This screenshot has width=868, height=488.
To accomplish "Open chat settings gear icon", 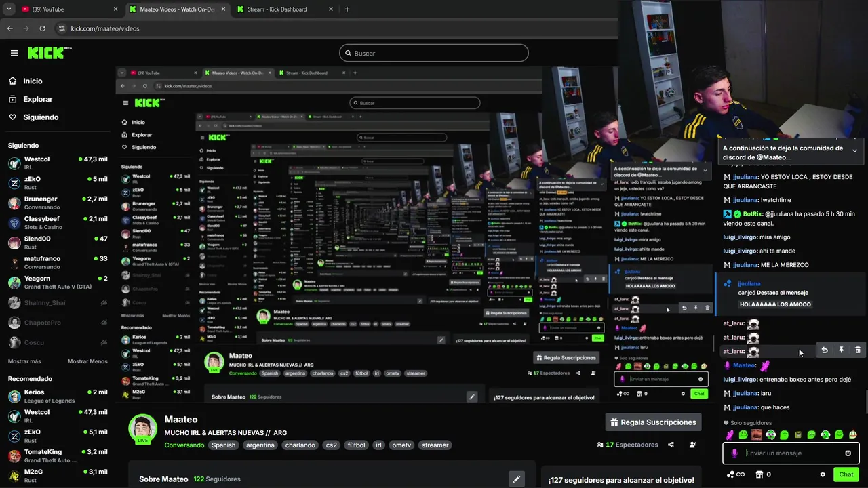I will click(823, 474).
